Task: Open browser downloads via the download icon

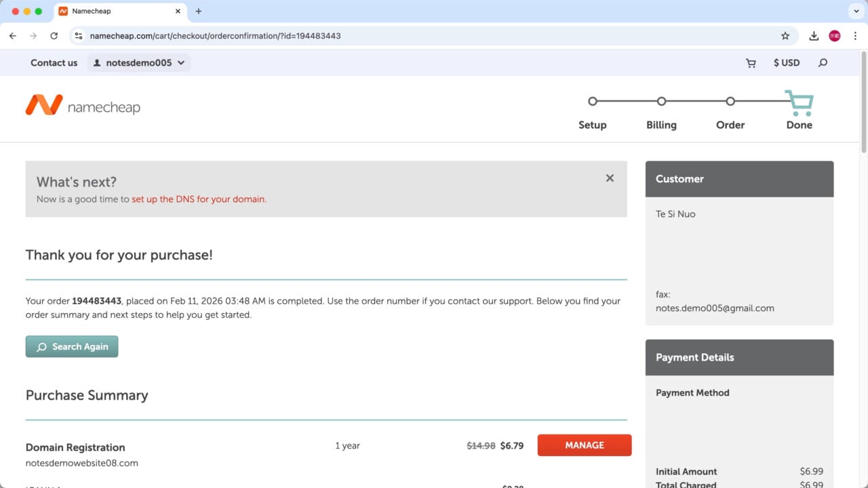Action: point(814,35)
